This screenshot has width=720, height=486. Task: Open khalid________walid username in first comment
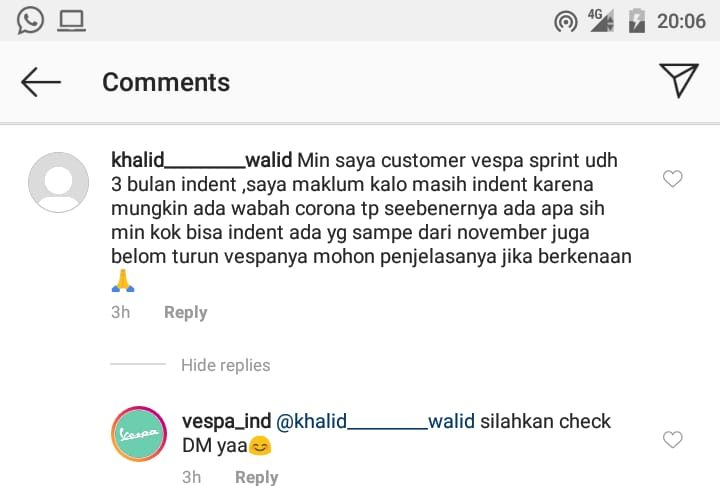click(202, 160)
